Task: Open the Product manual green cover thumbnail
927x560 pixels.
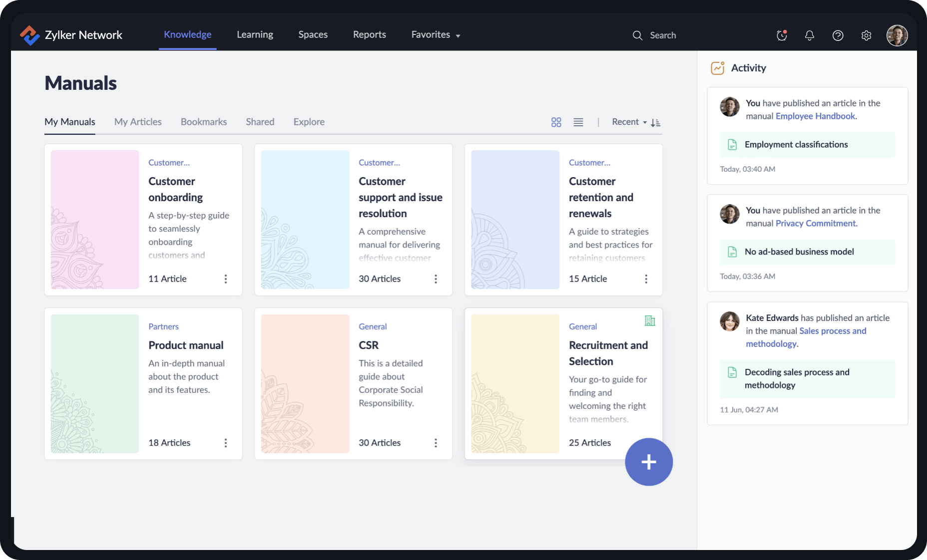Action: tap(95, 384)
